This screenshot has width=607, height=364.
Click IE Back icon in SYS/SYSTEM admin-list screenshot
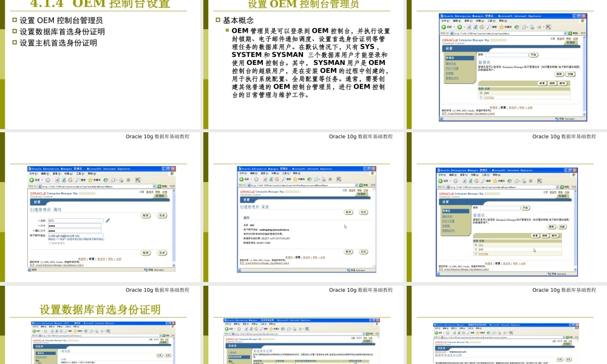coord(443,27)
